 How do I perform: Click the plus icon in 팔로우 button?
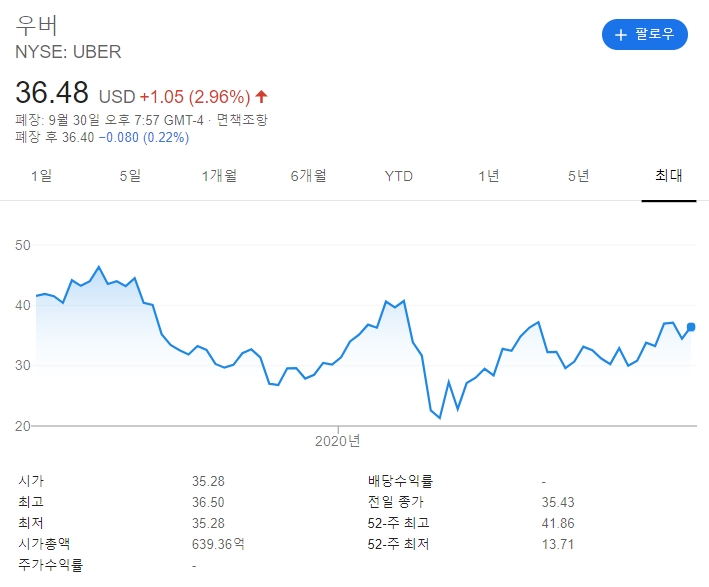click(621, 35)
